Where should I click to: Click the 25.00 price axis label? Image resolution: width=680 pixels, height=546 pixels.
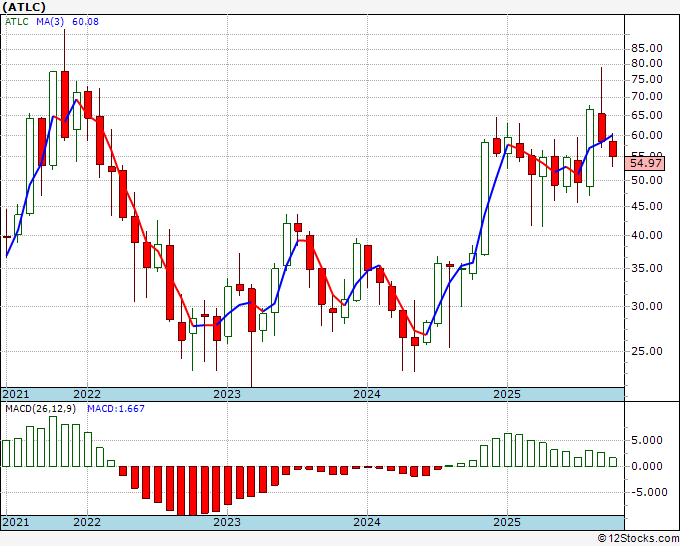647,351
